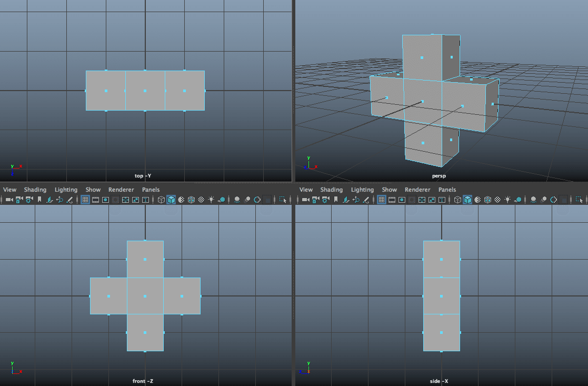The width and height of the screenshot is (588, 386).
Task: Click 2D Pan/Zoom icon in side panel toolbar
Action: tap(356, 200)
